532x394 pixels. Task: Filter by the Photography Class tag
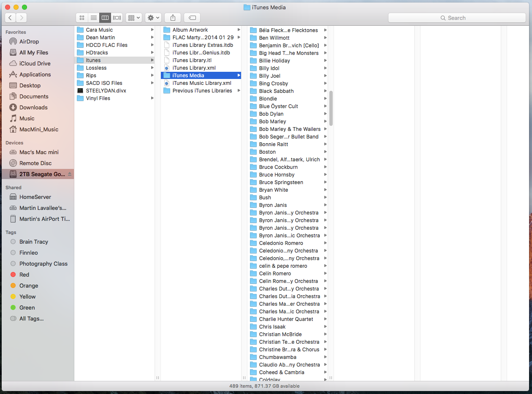pos(37,264)
